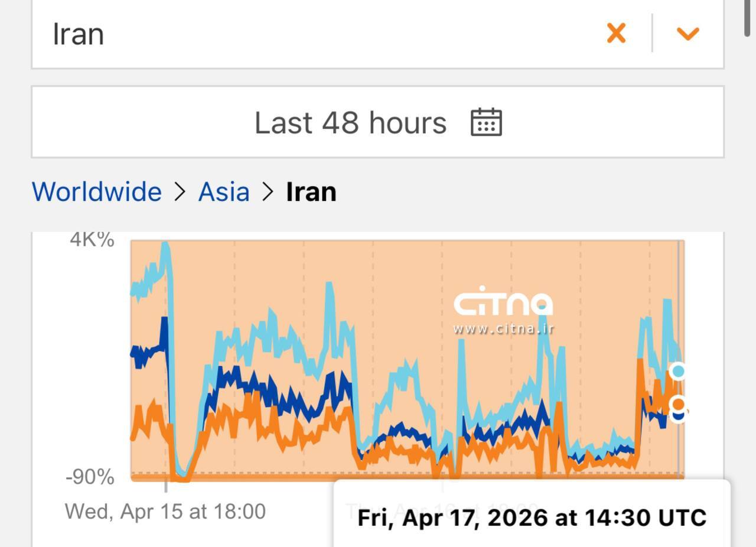Image resolution: width=756 pixels, height=547 pixels.
Task: Click the chevron between Worldwide and Asia
Action: 180,192
